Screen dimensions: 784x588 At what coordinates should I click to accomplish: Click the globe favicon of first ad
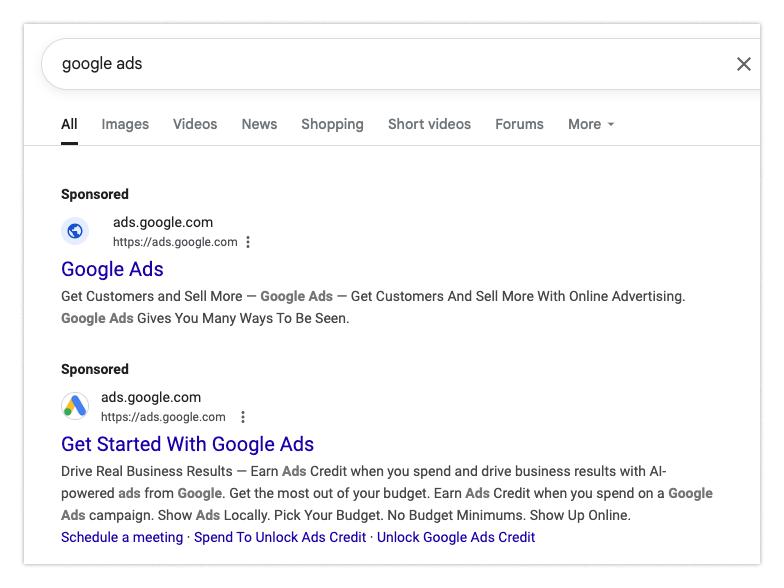point(75,232)
